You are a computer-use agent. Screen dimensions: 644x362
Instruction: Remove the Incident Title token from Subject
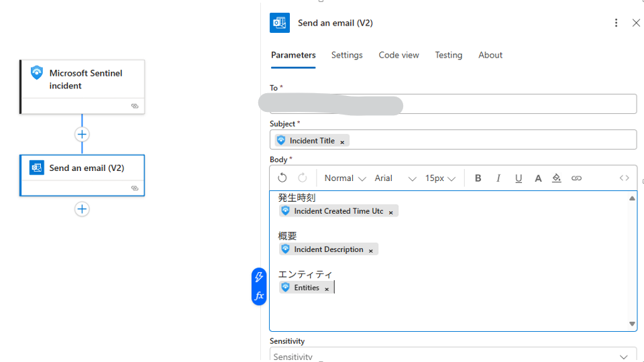[x=342, y=141]
